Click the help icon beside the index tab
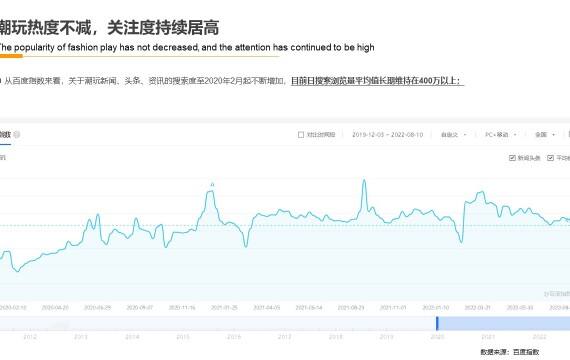570x360 pixels. 17,135
